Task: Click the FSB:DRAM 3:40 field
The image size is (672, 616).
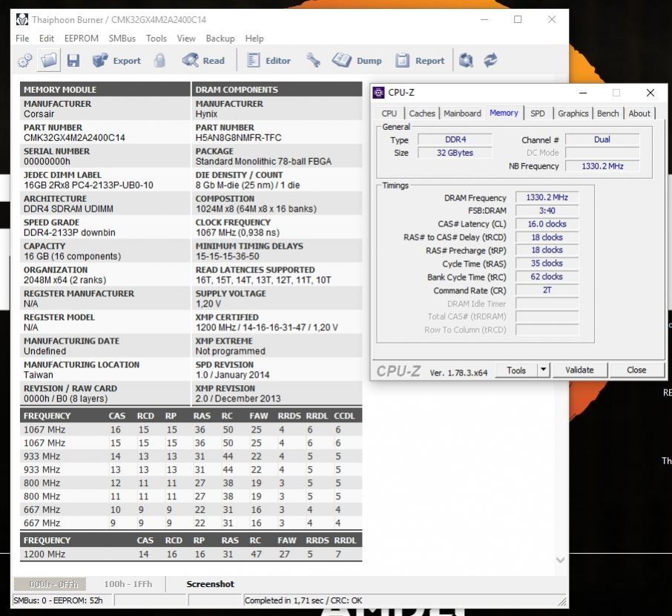Action: click(547, 211)
